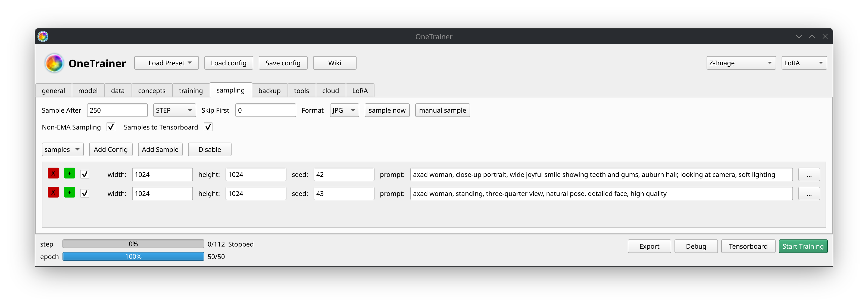
Task: Click the width field of seed 42 sample
Action: 163,175
